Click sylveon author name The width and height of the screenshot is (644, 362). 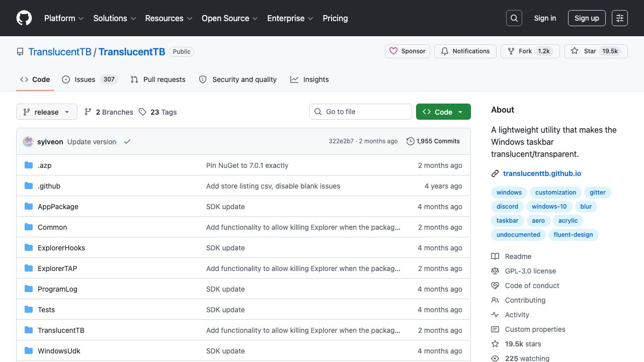50,142
